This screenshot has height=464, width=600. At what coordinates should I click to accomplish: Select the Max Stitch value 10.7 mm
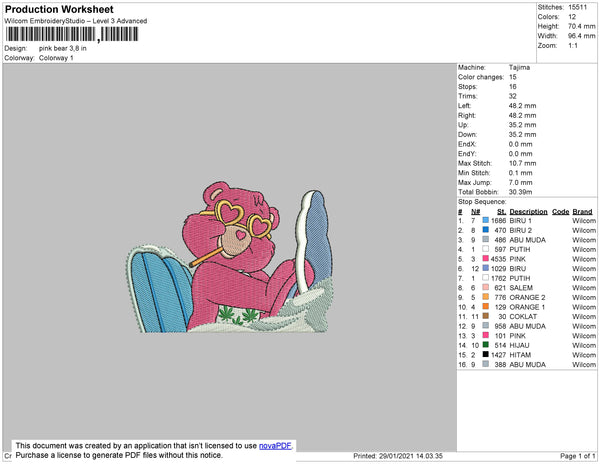[522, 163]
